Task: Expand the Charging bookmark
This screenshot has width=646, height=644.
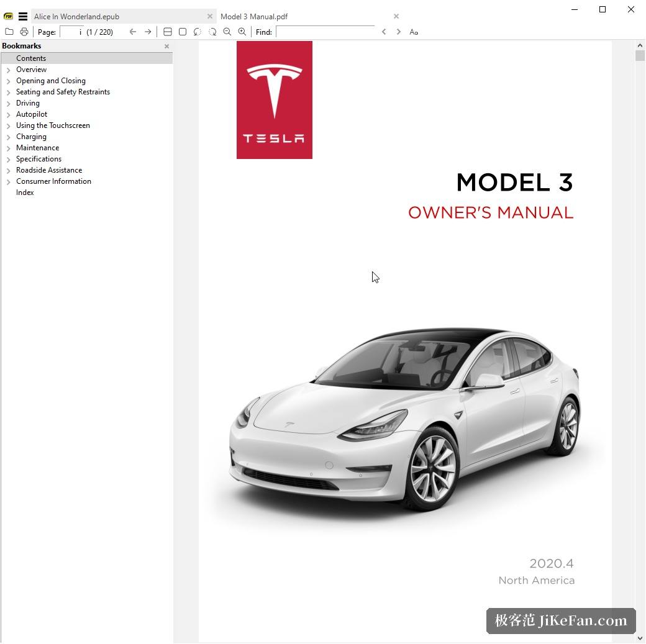Action: [8, 137]
